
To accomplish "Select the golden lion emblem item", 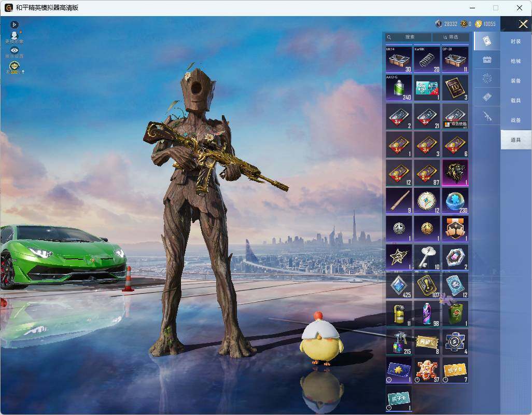I will pos(455,173).
